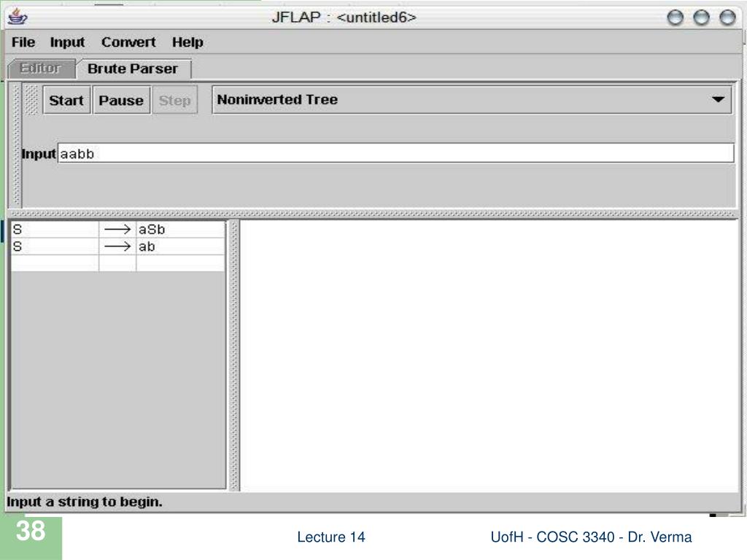Click the arrow in the aSb rule row
Image resolution: width=747 pixels, height=560 pixels.
pyautogui.click(x=117, y=230)
